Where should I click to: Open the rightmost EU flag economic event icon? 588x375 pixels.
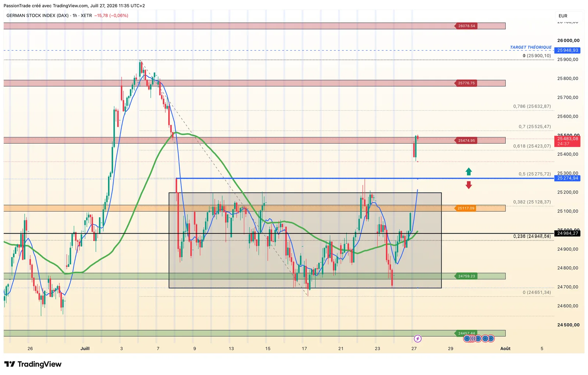click(491, 339)
